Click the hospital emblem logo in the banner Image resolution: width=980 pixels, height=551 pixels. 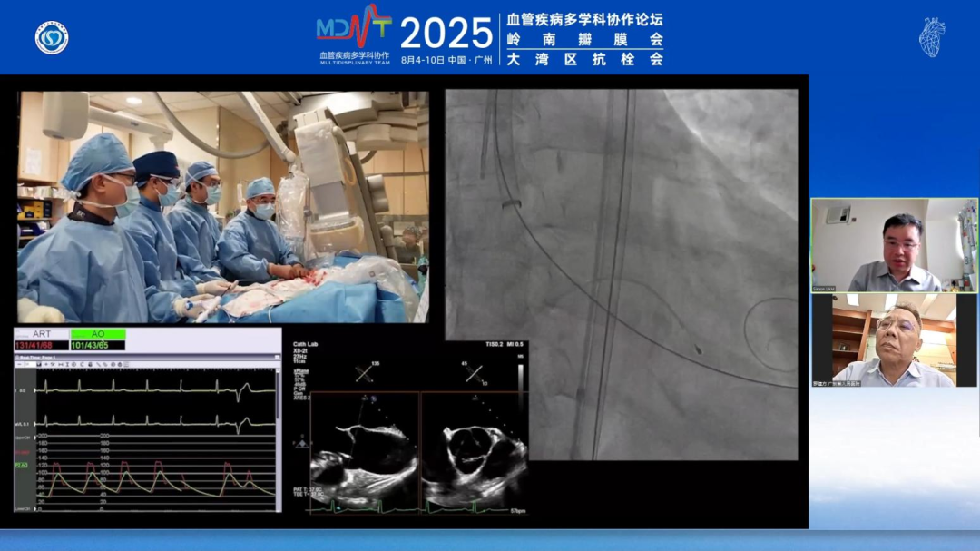52,37
